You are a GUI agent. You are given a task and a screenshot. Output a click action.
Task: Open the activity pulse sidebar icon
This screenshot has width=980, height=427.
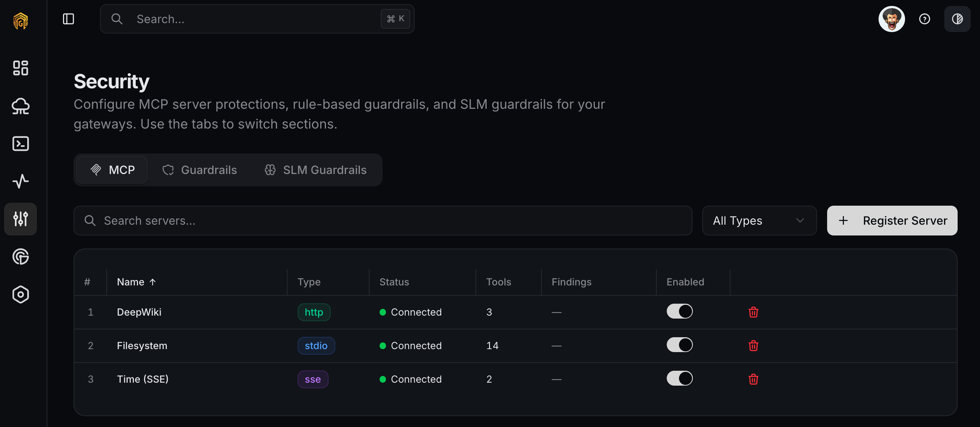click(x=21, y=181)
